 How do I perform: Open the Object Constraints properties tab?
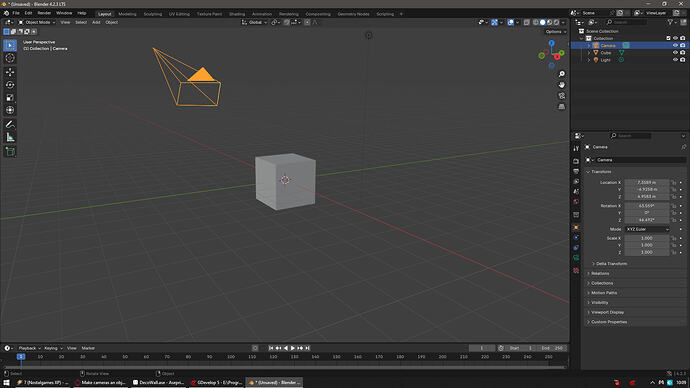576,248
